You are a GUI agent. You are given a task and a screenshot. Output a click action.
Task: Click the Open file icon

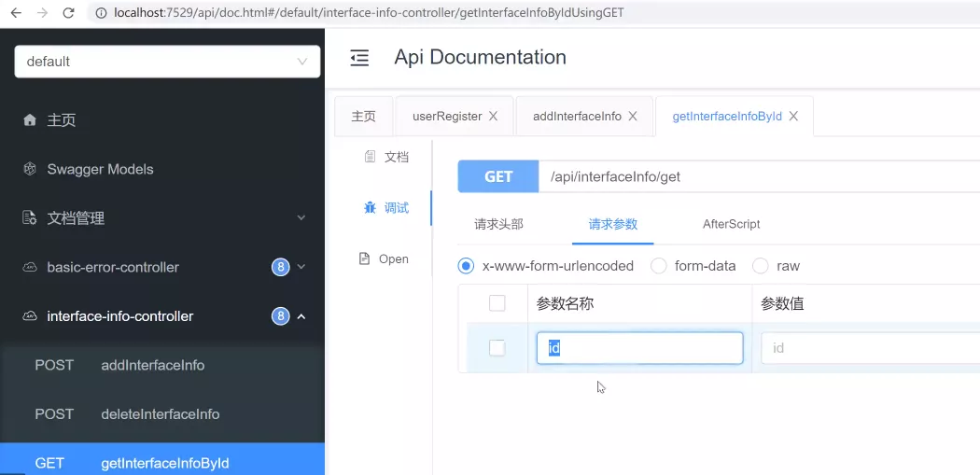point(364,258)
